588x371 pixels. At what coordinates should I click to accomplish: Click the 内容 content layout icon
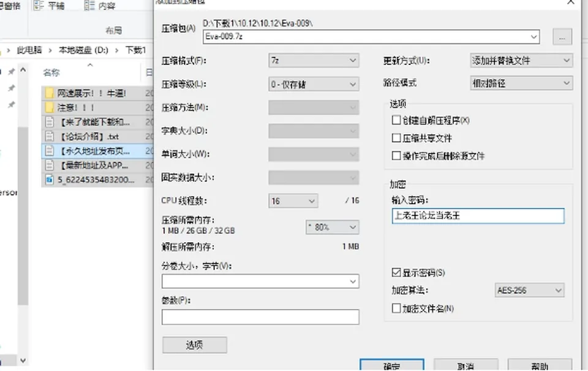(x=89, y=6)
